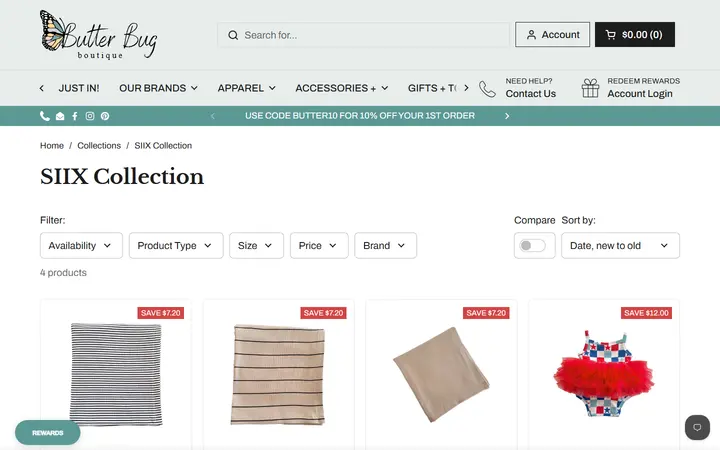The width and height of the screenshot is (720, 450).
Task: Open the Sort by dropdown
Action: coord(620,246)
